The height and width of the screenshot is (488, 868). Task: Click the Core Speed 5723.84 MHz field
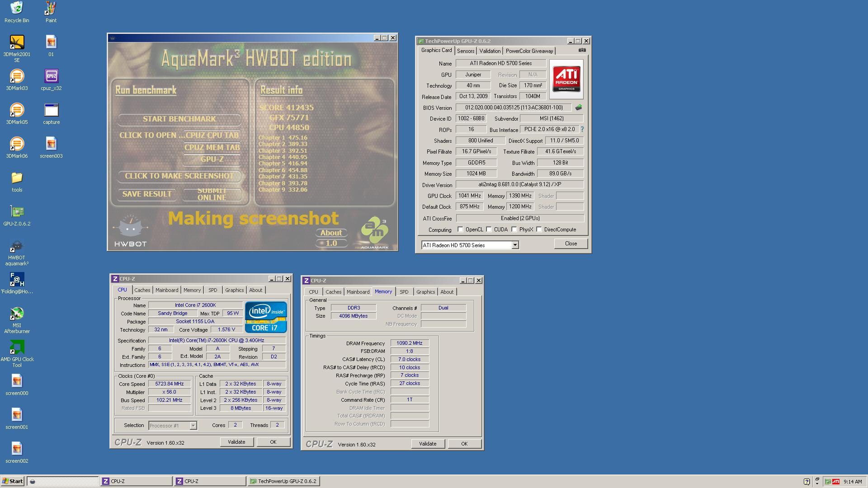point(169,384)
